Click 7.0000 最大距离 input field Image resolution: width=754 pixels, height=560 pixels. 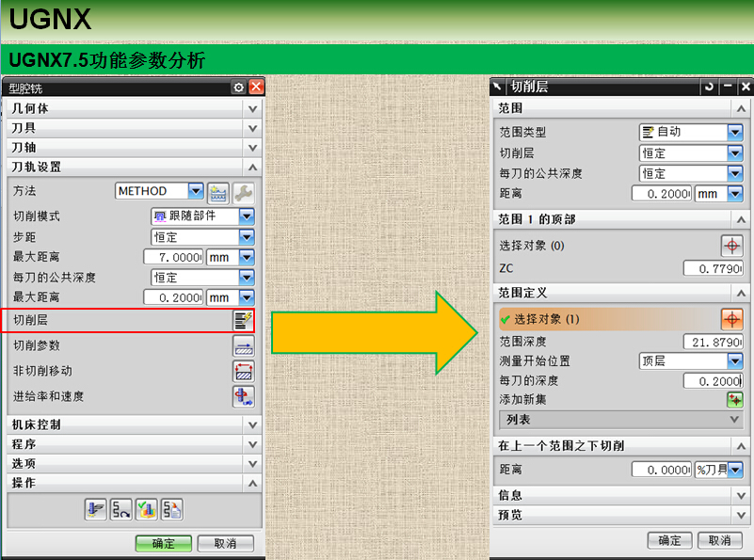(173, 257)
